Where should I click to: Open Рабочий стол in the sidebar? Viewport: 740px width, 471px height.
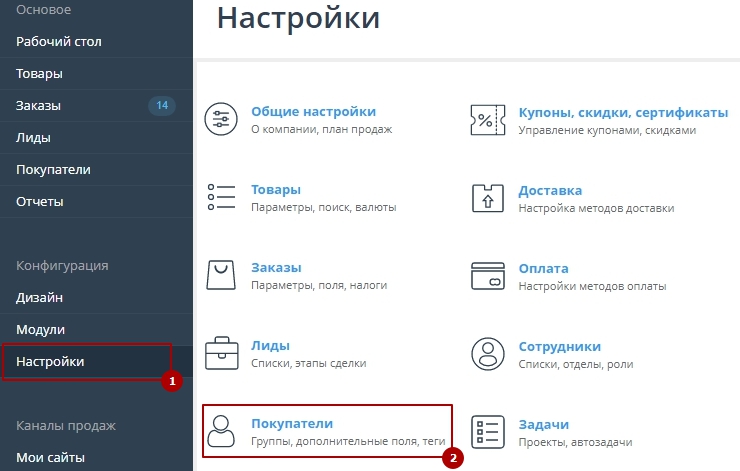(x=59, y=42)
